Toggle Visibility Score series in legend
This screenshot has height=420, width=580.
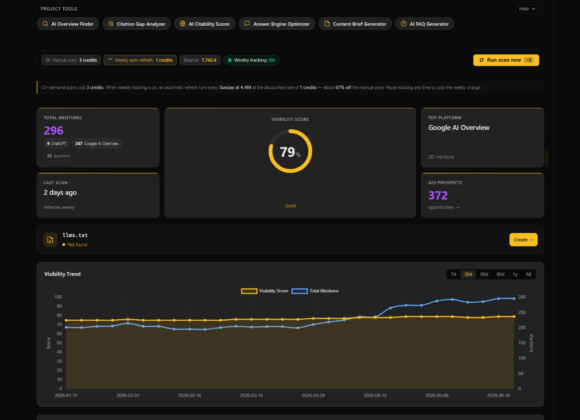click(x=264, y=291)
